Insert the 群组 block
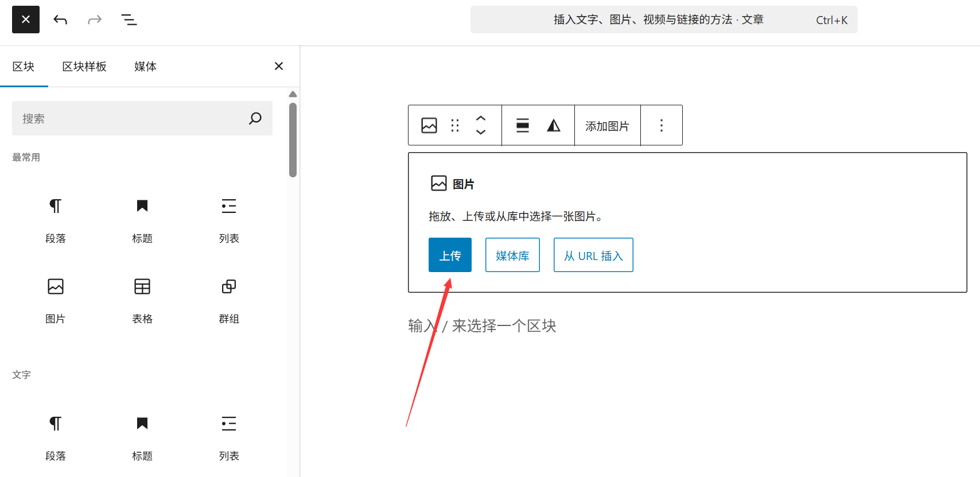The height and width of the screenshot is (477, 980). [229, 301]
